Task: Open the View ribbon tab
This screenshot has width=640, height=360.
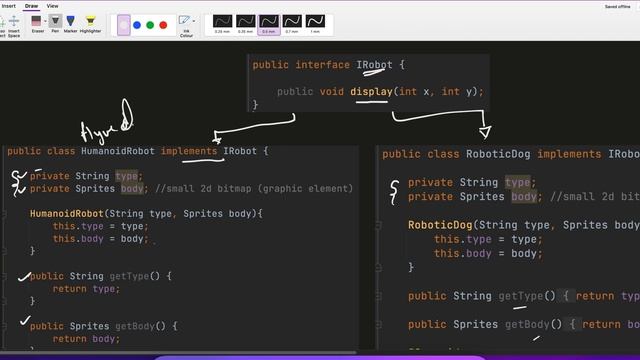Action: click(x=52, y=6)
